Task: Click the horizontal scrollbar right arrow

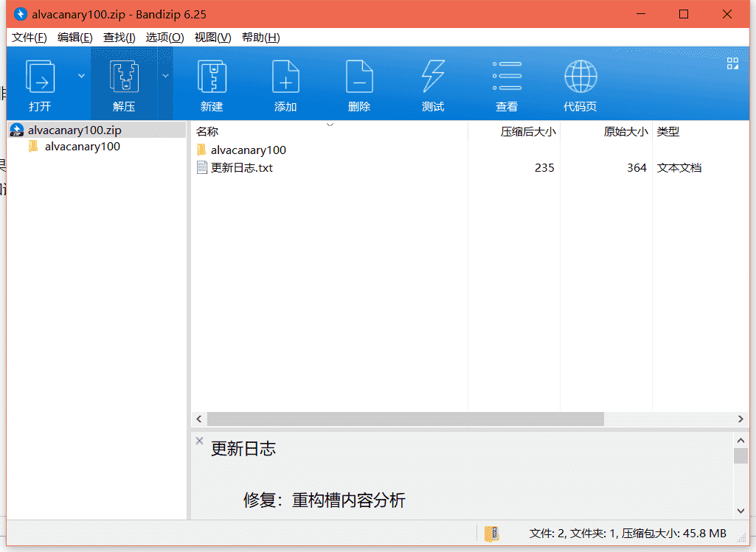Action: (741, 419)
